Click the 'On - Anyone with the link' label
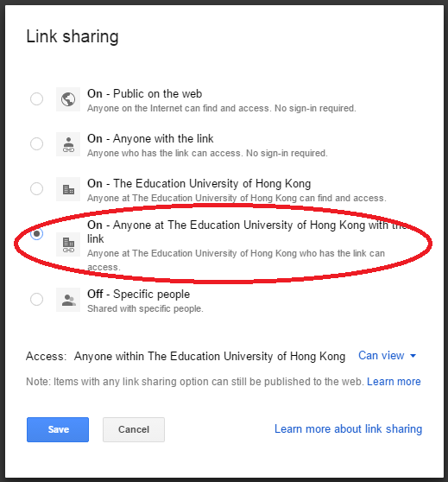 coord(150,138)
